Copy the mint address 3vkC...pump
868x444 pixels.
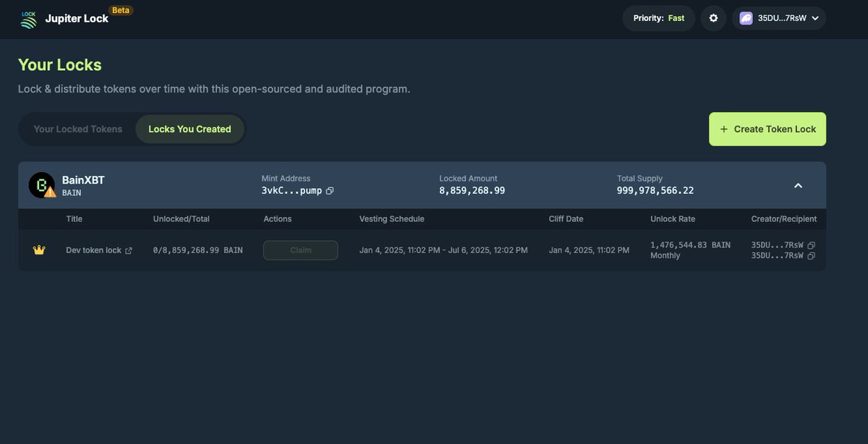[x=330, y=191]
